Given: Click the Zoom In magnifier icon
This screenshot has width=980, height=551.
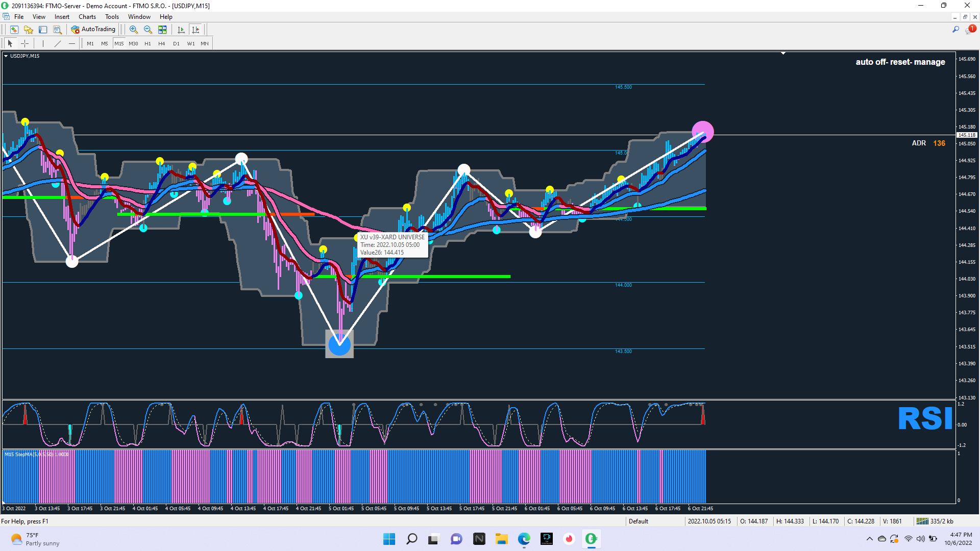Looking at the screenshot, I should 133,30.
